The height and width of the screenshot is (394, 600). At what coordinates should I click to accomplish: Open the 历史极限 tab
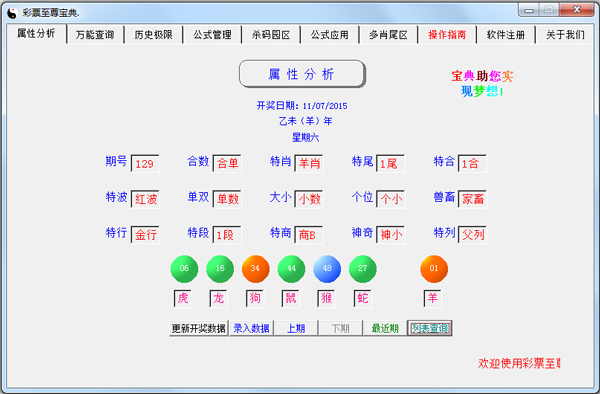153,35
